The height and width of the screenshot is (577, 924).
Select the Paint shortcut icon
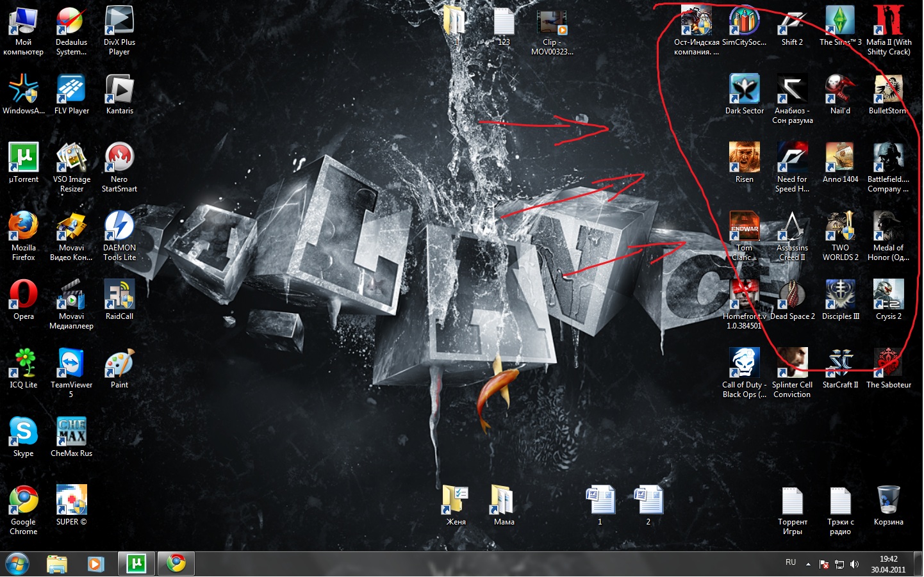coord(119,369)
